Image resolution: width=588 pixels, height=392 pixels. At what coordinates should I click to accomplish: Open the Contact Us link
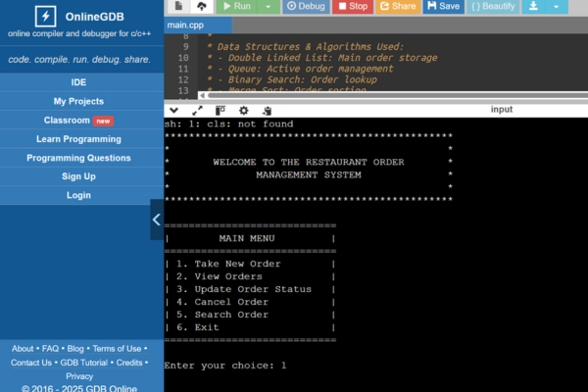(x=31, y=363)
